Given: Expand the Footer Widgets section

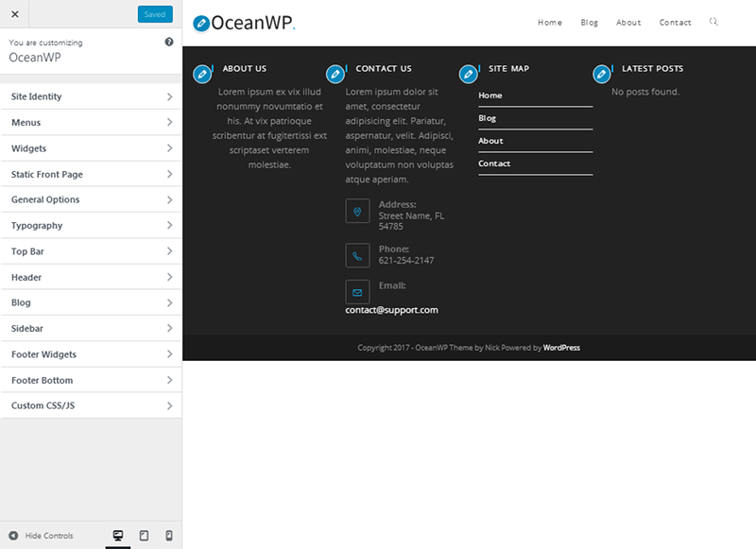Looking at the screenshot, I should click(x=91, y=354).
